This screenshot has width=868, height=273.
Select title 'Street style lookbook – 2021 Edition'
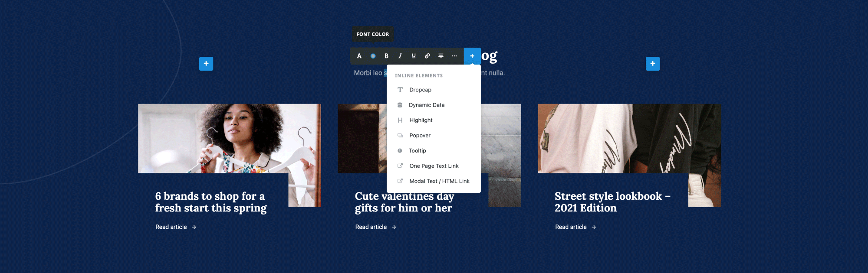[613, 202]
